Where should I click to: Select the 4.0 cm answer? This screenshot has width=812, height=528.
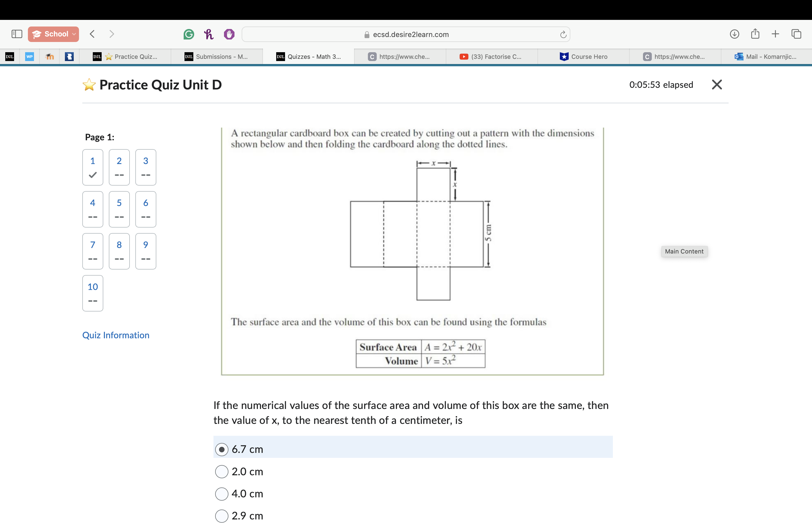[x=222, y=493]
